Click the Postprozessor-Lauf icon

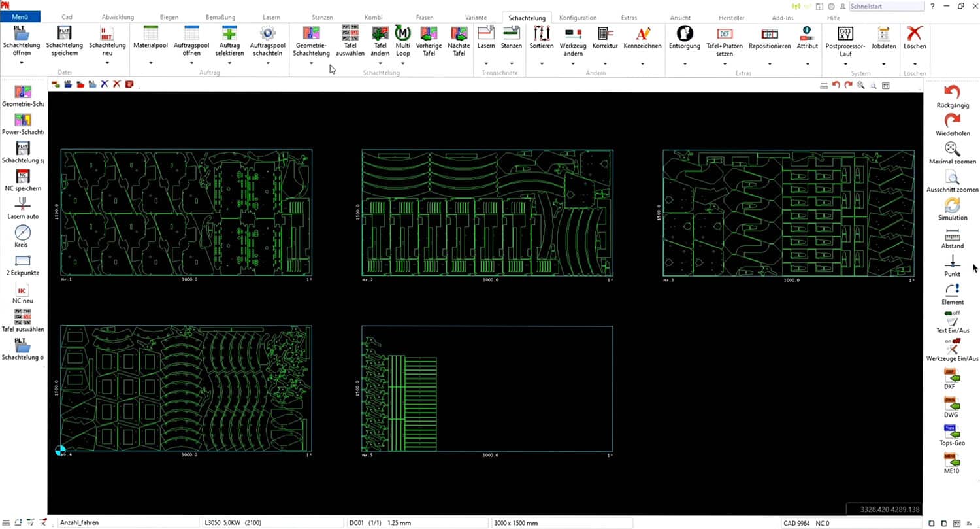(845, 33)
